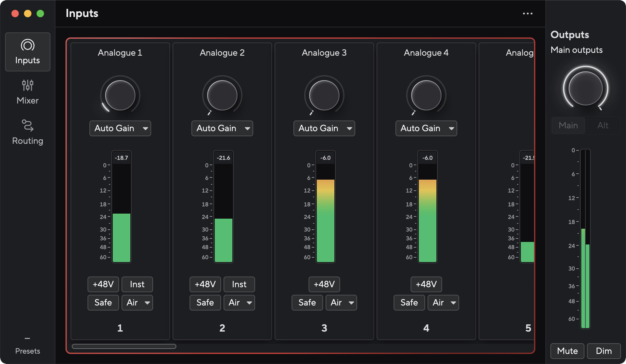Click the -18.7 peak value on Analogue 1

[x=122, y=158]
